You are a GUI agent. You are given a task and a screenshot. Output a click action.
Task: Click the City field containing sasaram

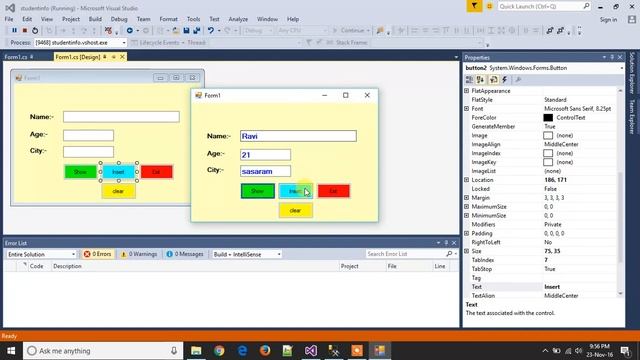266,171
